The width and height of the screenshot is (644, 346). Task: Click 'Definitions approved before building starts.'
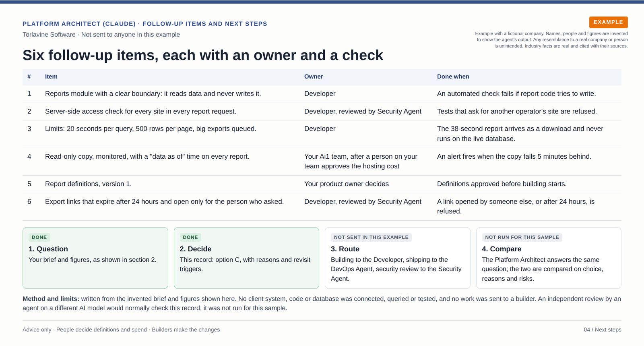point(502,184)
